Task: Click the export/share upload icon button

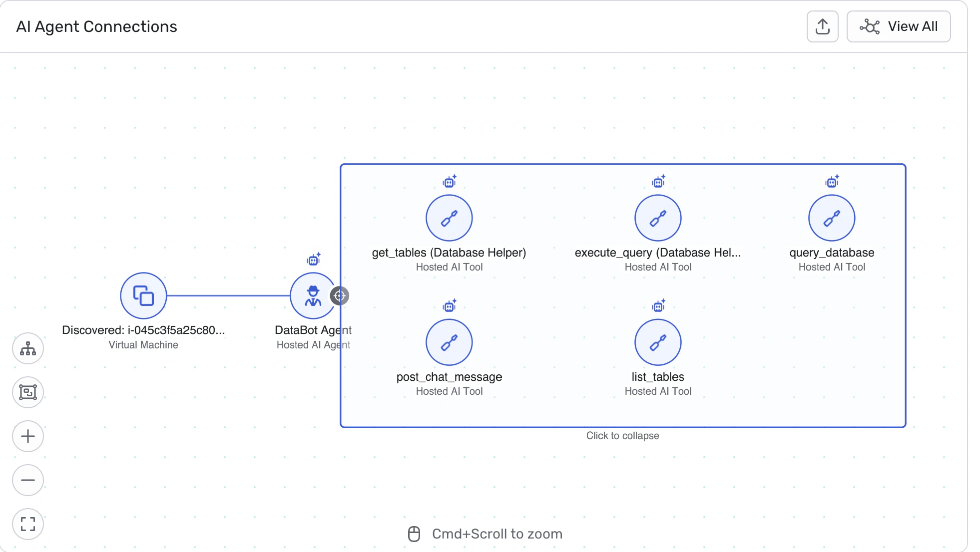Action: pos(822,26)
